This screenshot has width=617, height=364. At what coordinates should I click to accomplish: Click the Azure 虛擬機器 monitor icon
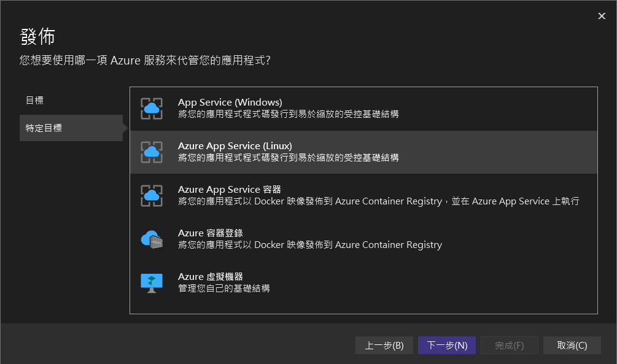point(152,283)
